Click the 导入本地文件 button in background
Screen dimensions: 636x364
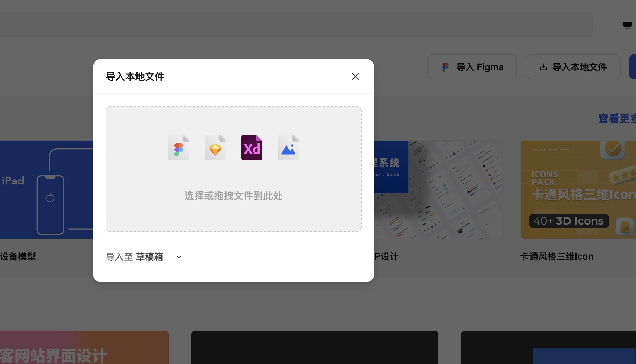[573, 67]
